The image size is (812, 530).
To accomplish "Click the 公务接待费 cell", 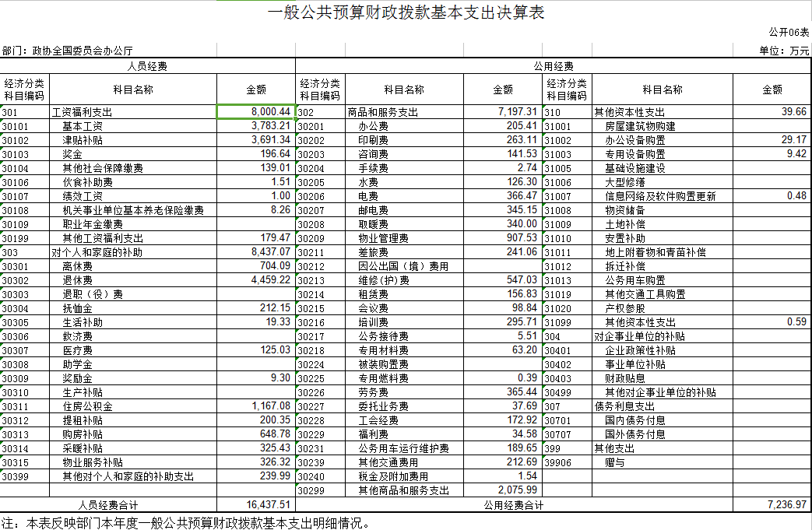I will click(405, 336).
